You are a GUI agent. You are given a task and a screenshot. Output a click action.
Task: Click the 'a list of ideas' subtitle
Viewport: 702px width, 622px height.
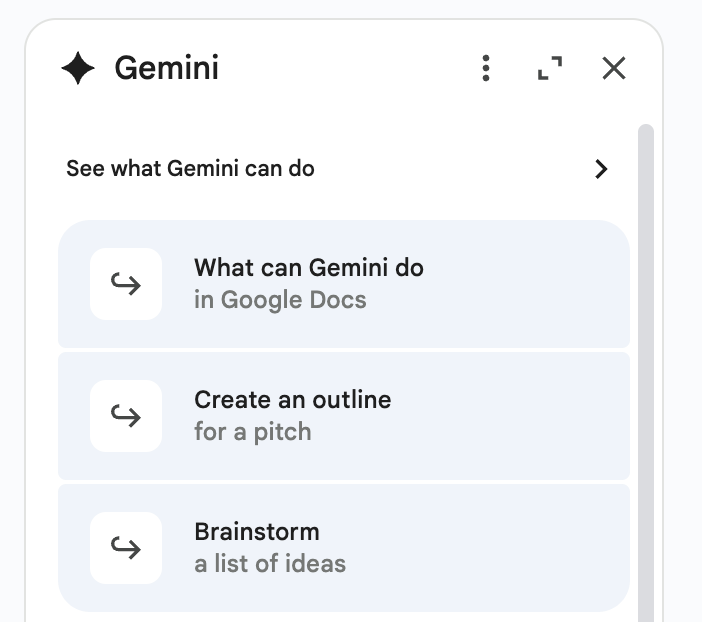tap(270, 564)
